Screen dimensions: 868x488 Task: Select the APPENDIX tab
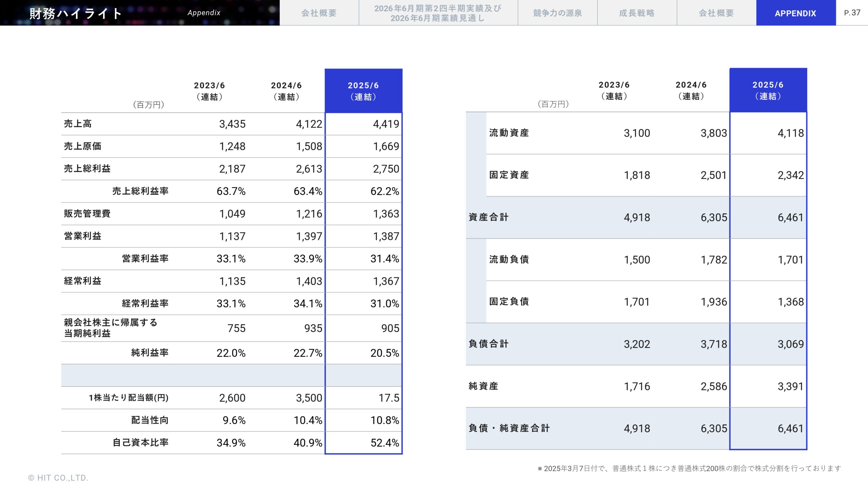click(795, 13)
